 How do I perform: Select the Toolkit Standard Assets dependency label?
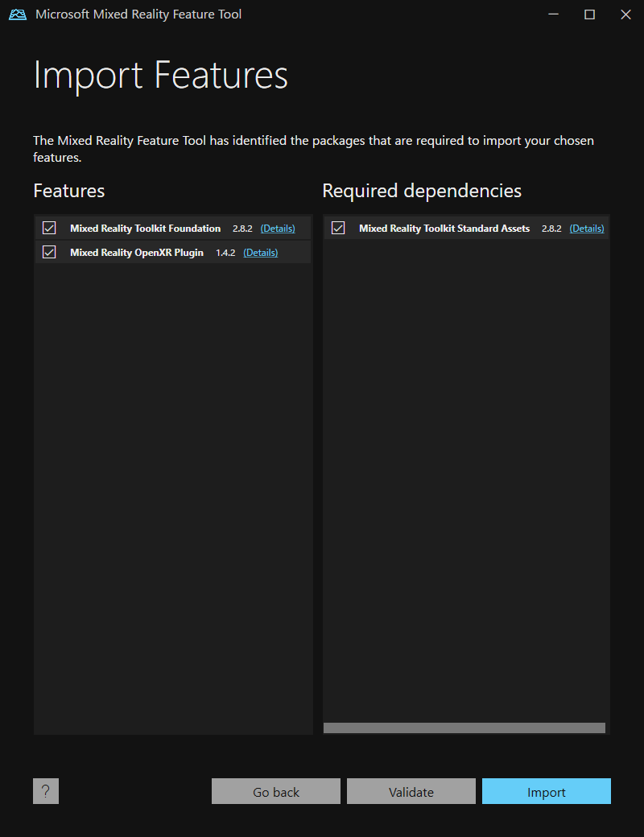pyautogui.click(x=444, y=229)
